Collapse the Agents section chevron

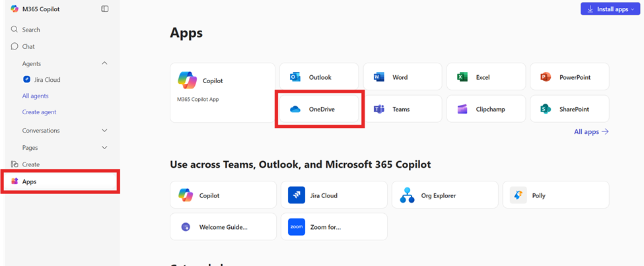(x=104, y=63)
